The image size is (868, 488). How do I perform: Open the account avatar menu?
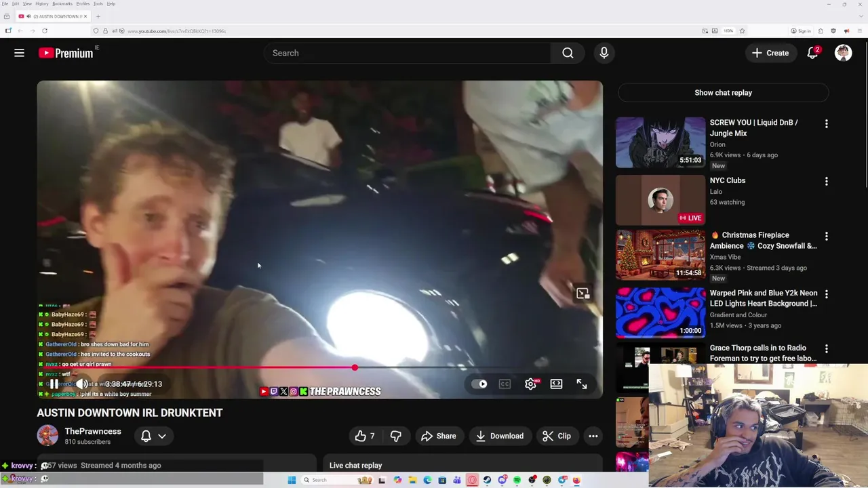[x=843, y=53]
